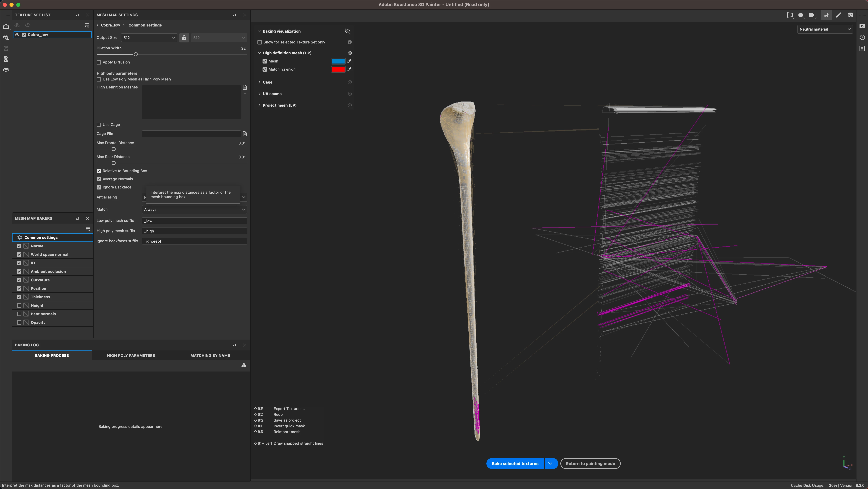Click the Low poly mesh suffix field
The image size is (868, 489).
[x=194, y=221]
